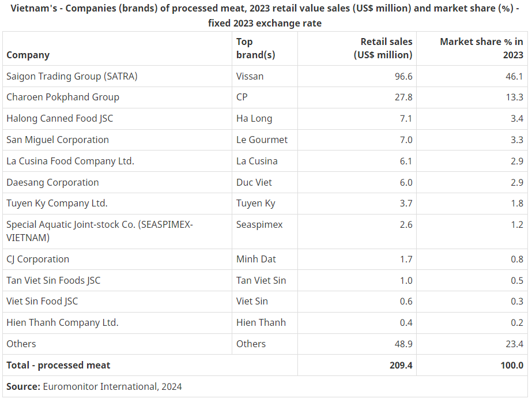Select the retail sales value 3.7
This screenshot has height=406, width=532.
406,204
